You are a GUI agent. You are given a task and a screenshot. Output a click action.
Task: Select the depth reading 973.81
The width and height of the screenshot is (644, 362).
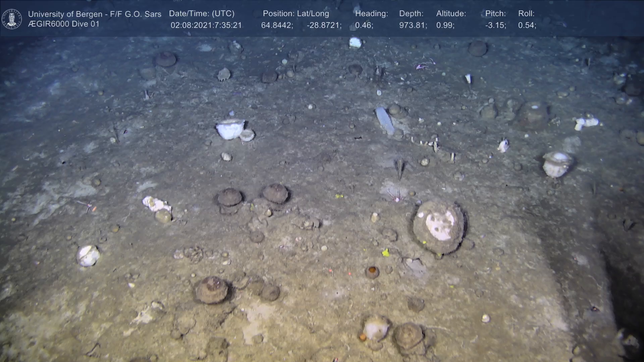[x=413, y=25]
